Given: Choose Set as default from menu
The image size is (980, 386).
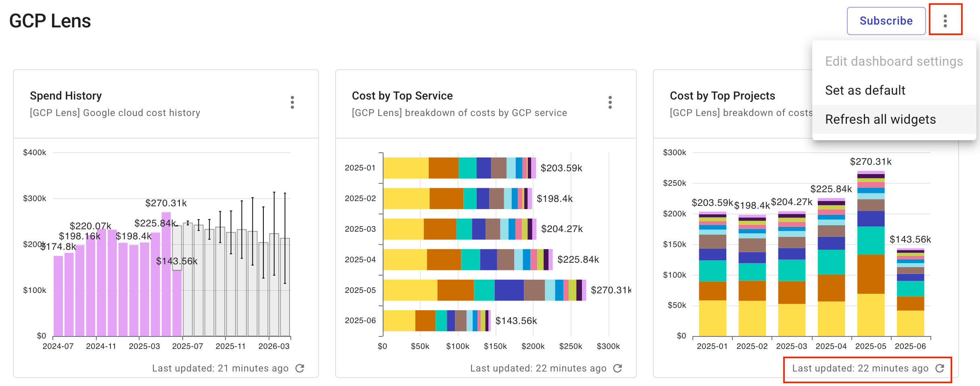Looking at the screenshot, I should click(x=894, y=90).
